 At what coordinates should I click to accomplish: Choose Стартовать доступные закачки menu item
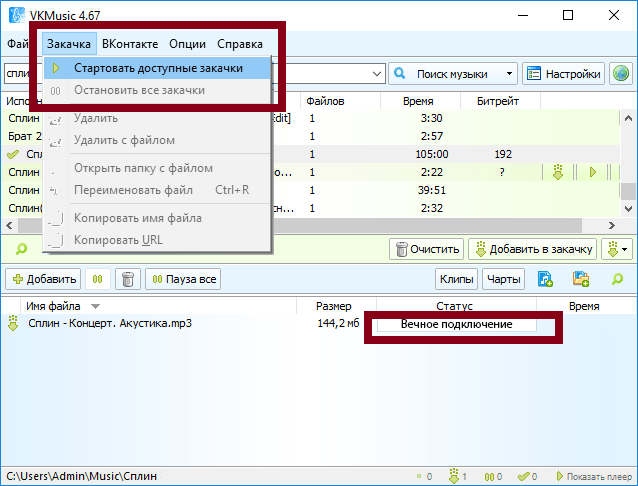coord(157,68)
